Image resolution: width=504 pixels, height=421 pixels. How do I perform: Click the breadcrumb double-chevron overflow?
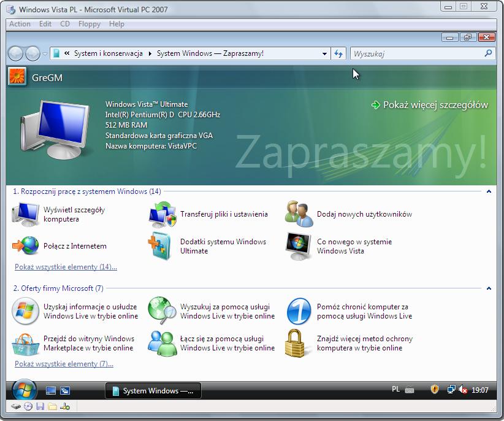(67, 53)
